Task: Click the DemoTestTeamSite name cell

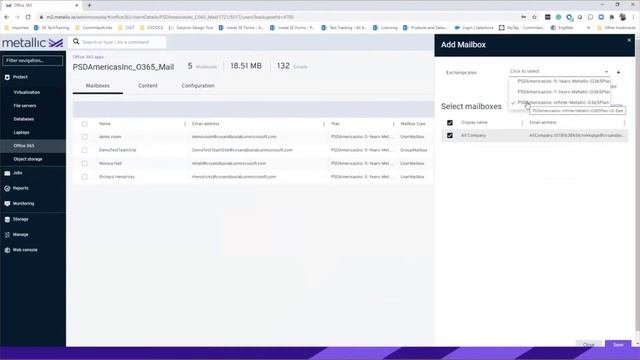Action: pyautogui.click(x=118, y=150)
